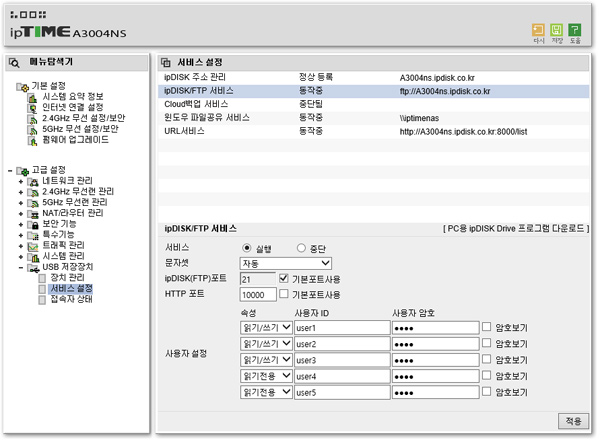Click the 인터넷 연결 설정 icon
The height and width of the screenshot is (442, 600).
coord(33,109)
